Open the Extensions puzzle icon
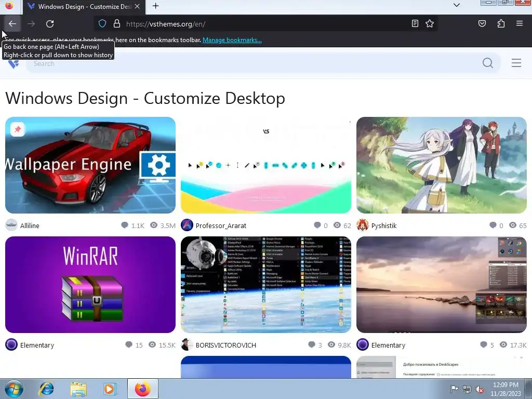532x399 pixels. click(501, 23)
